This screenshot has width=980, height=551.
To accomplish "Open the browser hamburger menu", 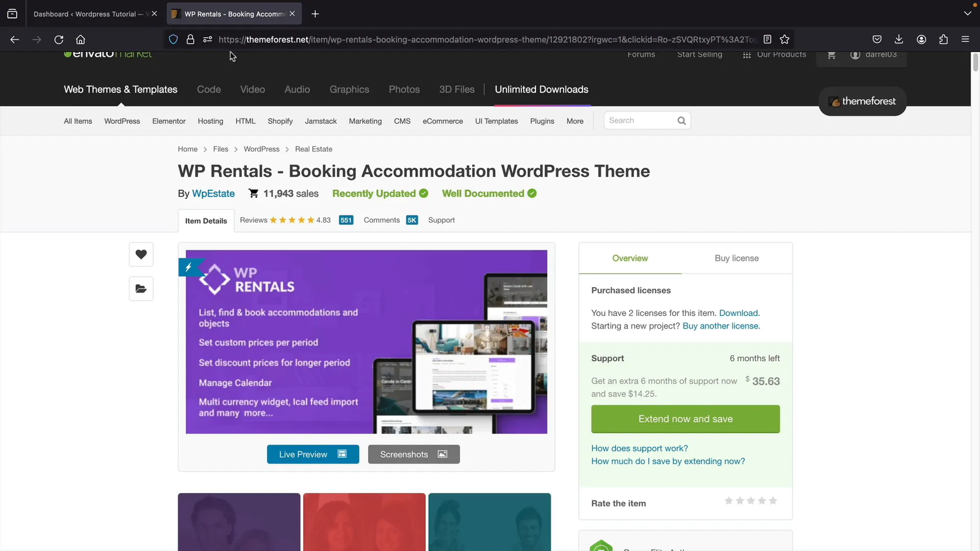I will pyautogui.click(x=965, y=39).
